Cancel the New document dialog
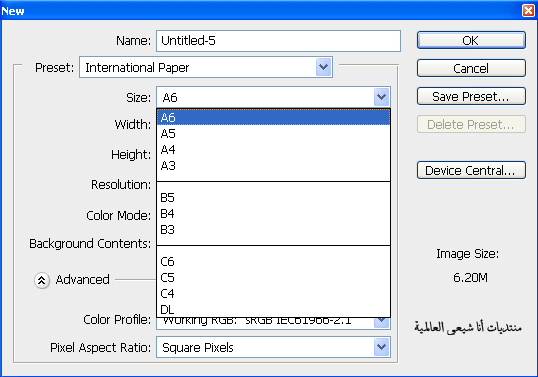 (x=471, y=68)
